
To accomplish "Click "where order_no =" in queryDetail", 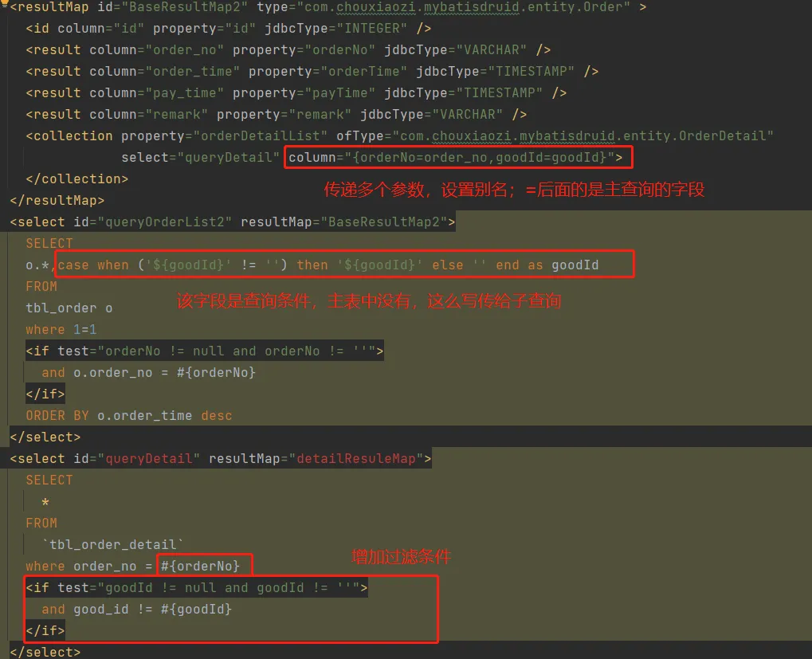I will click(x=89, y=567).
